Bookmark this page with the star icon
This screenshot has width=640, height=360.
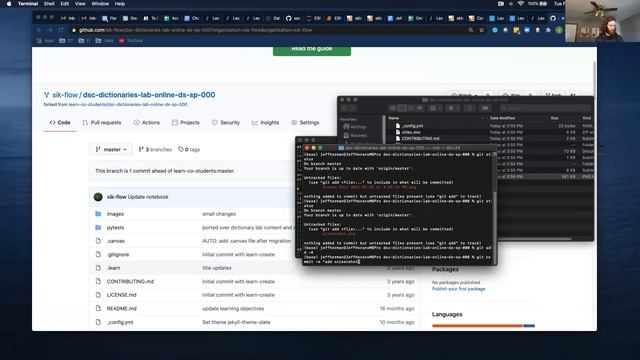[x=482, y=30]
